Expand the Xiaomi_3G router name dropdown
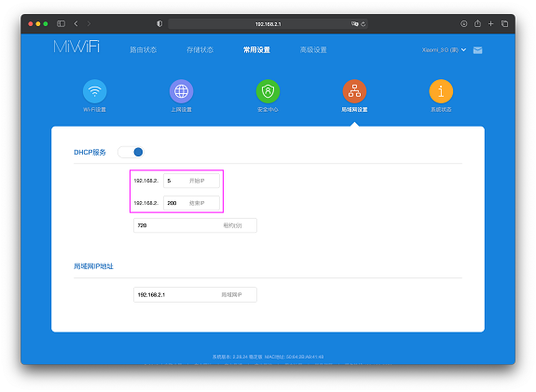Screen dimensions: 536x392 point(444,50)
